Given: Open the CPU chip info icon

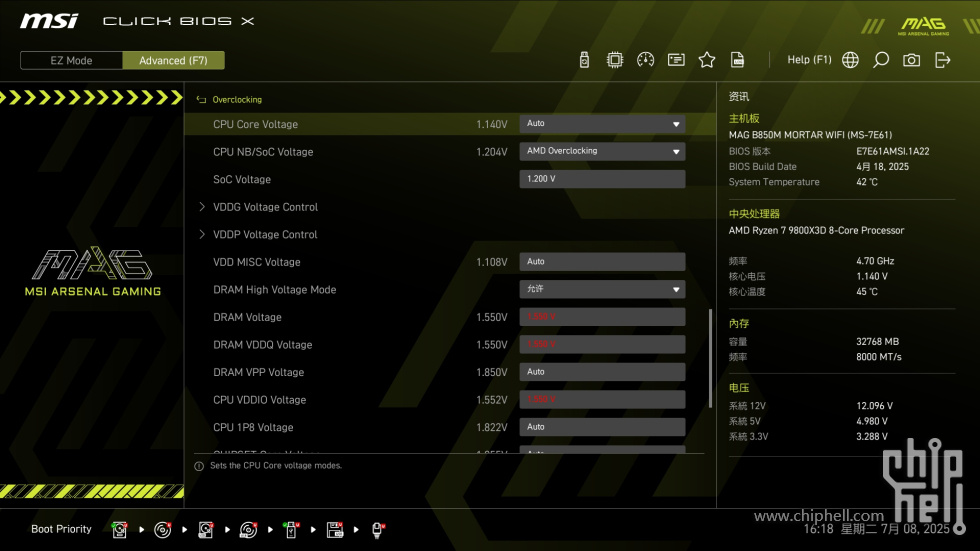Looking at the screenshot, I should click(x=615, y=60).
